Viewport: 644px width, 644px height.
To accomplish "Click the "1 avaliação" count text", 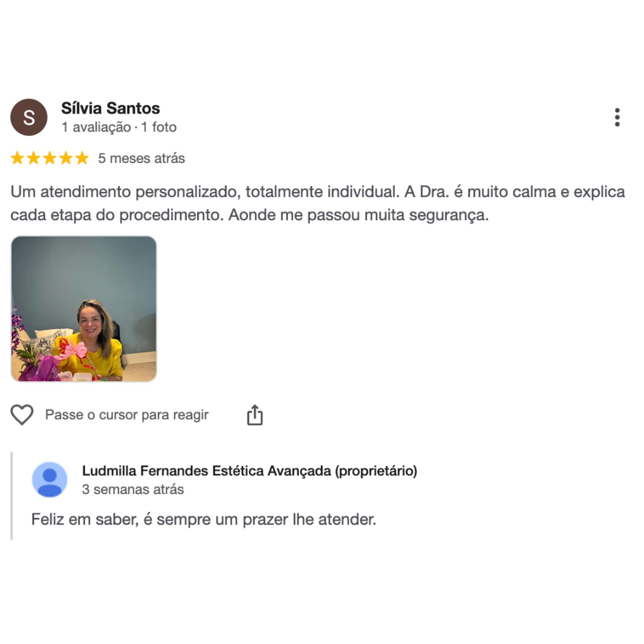I will (x=96, y=127).
